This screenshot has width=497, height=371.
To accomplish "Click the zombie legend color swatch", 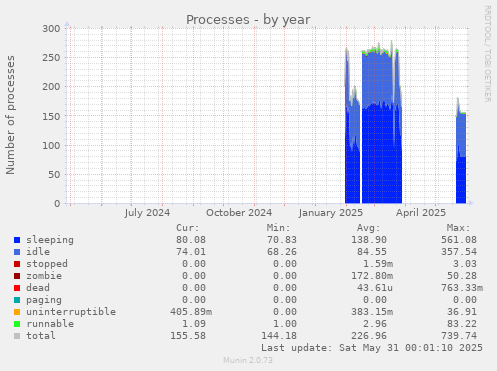I will [x=17, y=276].
